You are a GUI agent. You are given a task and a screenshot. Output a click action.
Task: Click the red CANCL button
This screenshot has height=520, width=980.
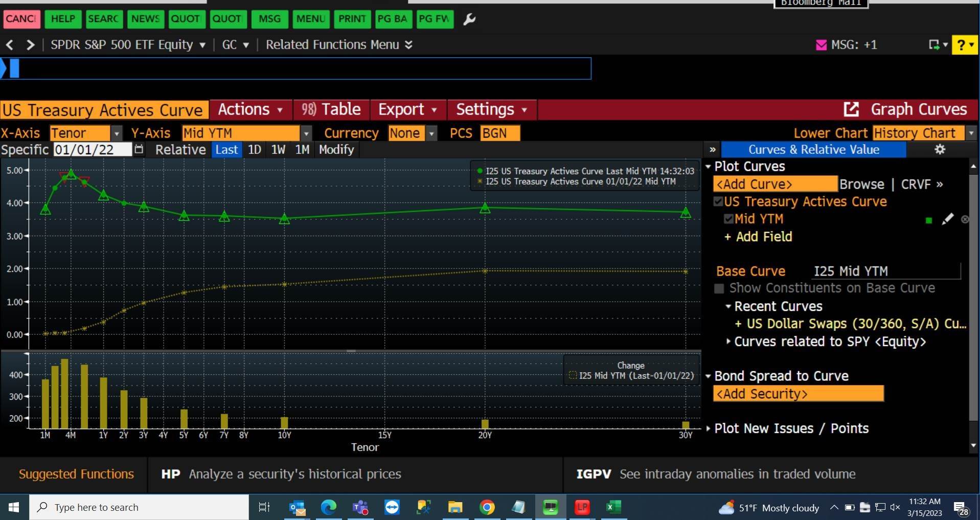point(21,19)
